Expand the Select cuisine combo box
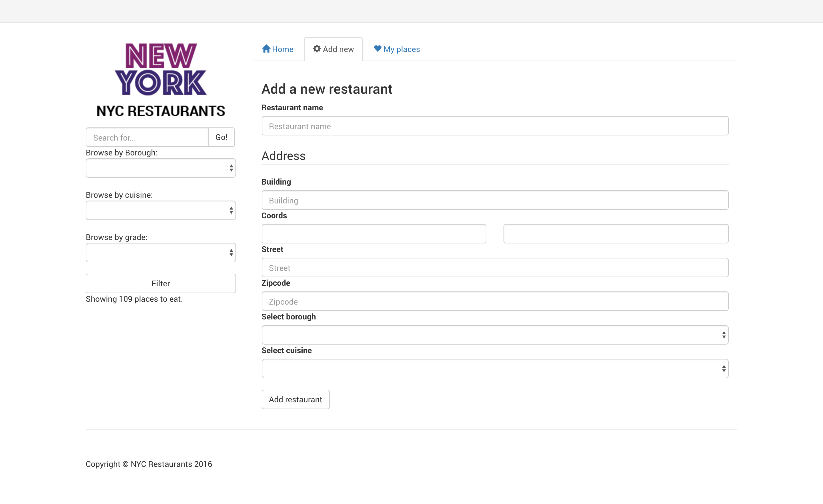Image resolution: width=823 pixels, height=504 pixels. 495,369
